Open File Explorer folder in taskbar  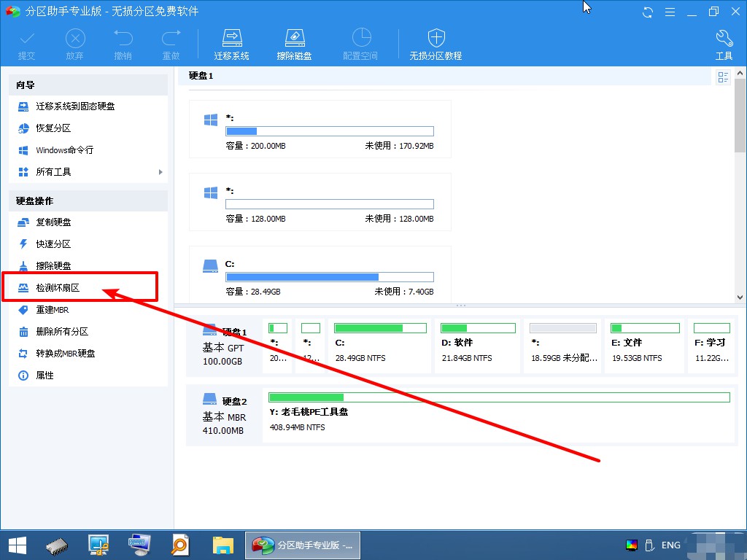(222, 545)
